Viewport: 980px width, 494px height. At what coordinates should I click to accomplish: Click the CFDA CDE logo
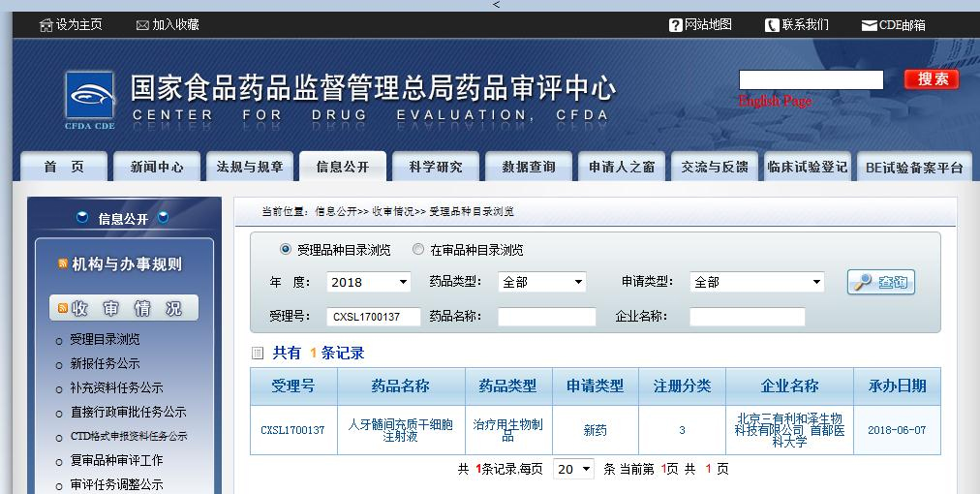pyautogui.click(x=90, y=100)
